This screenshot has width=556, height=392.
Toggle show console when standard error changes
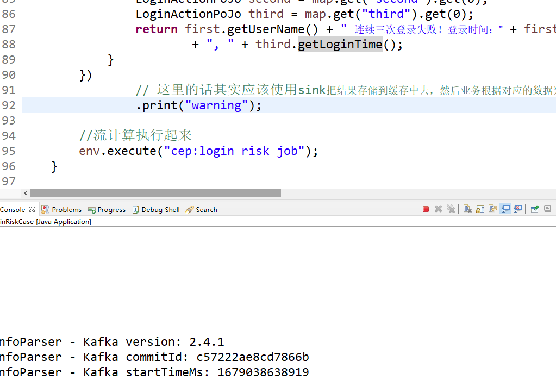(518, 209)
